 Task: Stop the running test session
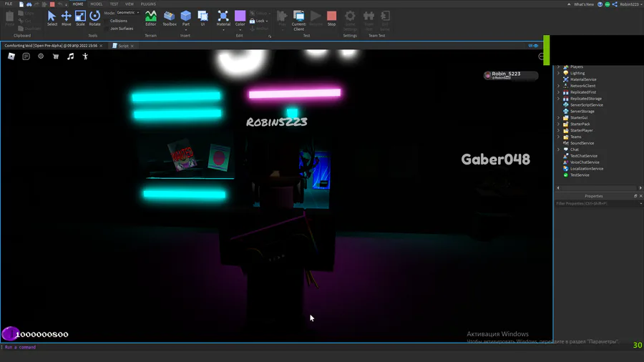pos(331,19)
